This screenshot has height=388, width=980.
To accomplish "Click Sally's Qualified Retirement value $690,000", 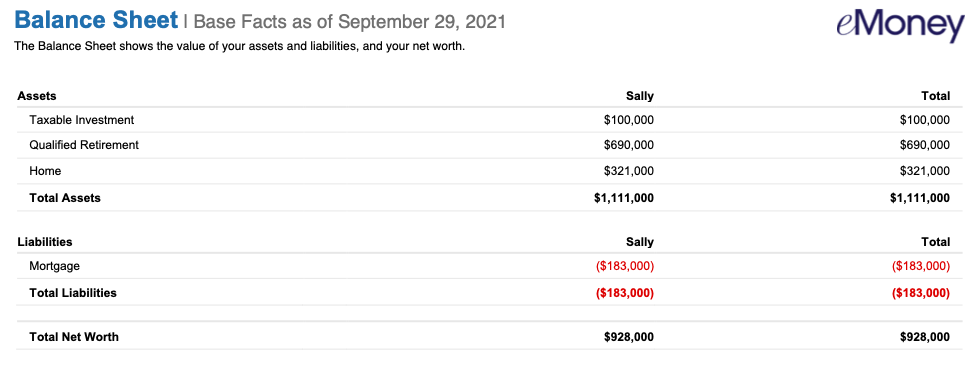I will (629, 145).
